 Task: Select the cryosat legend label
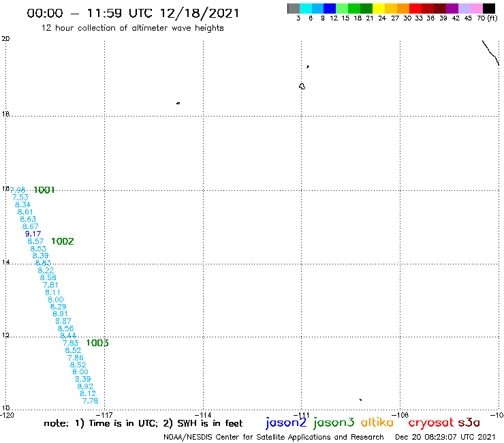(x=430, y=423)
